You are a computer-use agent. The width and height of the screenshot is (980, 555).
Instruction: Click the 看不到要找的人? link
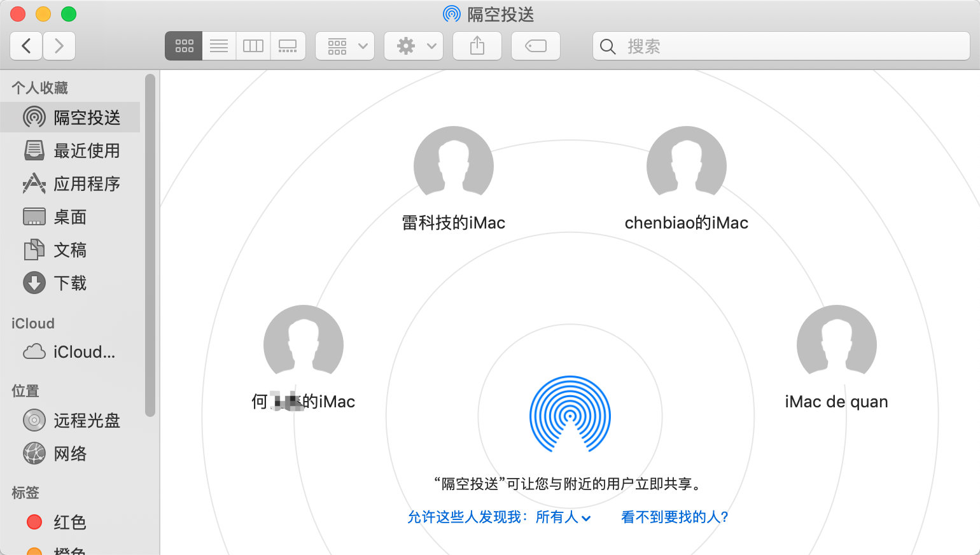coord(675,517)
